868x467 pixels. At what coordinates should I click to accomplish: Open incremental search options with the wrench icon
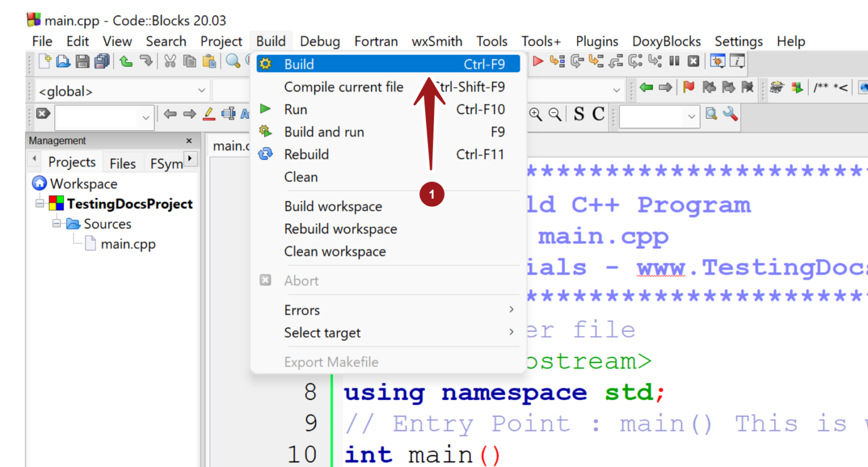[x=730, y=114]
